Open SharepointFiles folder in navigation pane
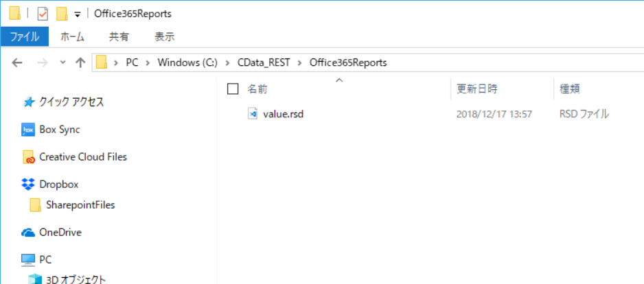 click(x=80, y=205)
